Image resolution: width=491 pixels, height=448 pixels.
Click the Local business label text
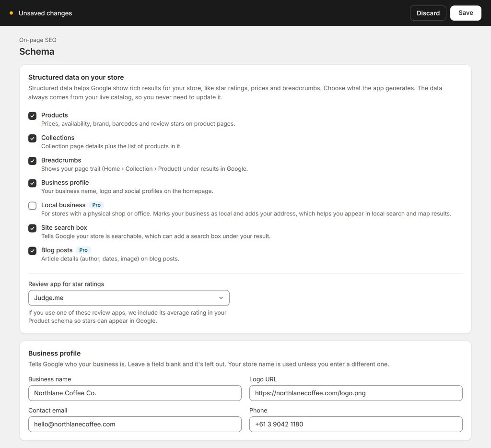tap(63, 205)
